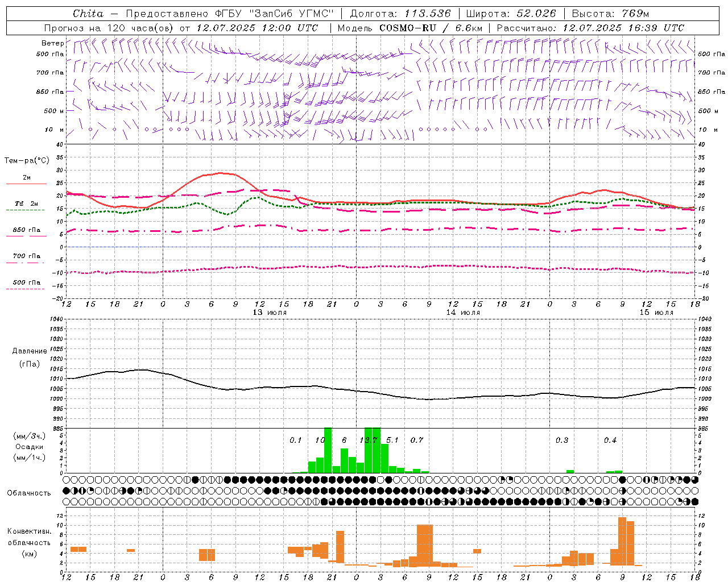Viewport: 728px width, 582px height.
Task: Click the 850 гПа temperature legend entry
Action: [27, 230]
